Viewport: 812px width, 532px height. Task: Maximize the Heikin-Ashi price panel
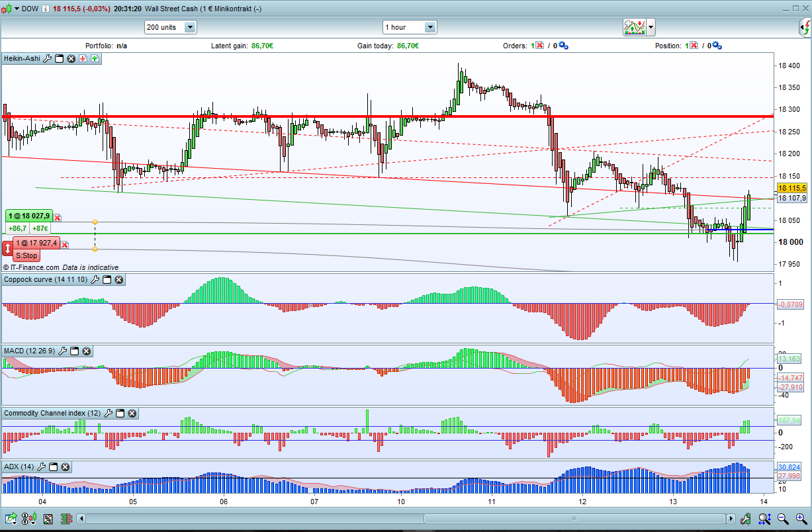click(59, 59)
